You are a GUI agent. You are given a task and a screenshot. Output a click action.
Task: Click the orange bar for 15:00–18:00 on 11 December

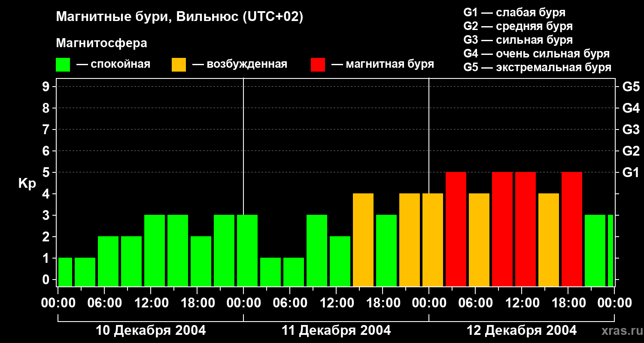[x=363, y=240]
